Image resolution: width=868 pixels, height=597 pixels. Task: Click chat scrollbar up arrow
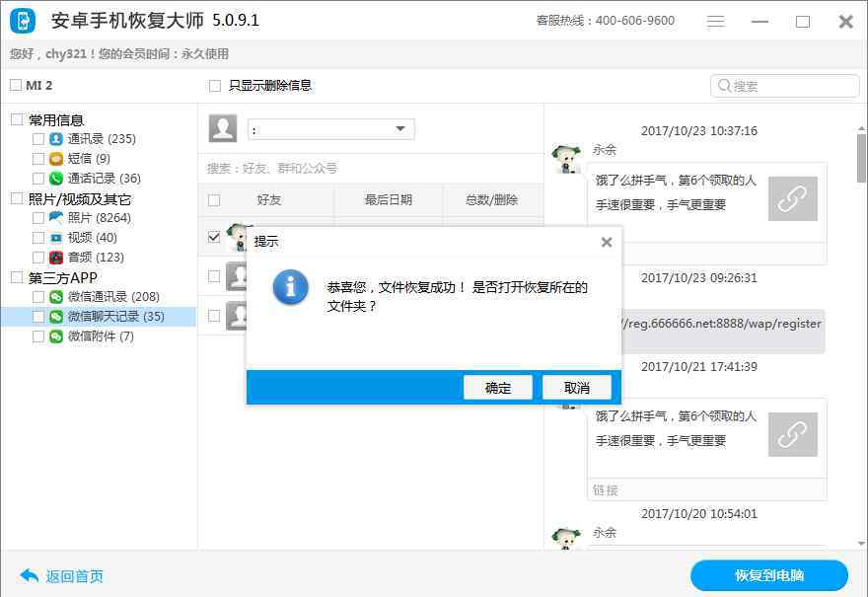point(861,128)
